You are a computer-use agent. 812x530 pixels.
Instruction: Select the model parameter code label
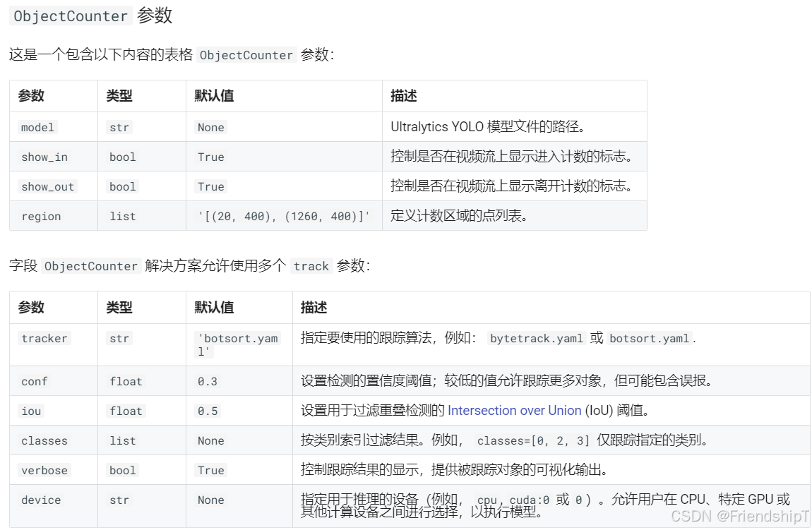click(x=37, y=127)
